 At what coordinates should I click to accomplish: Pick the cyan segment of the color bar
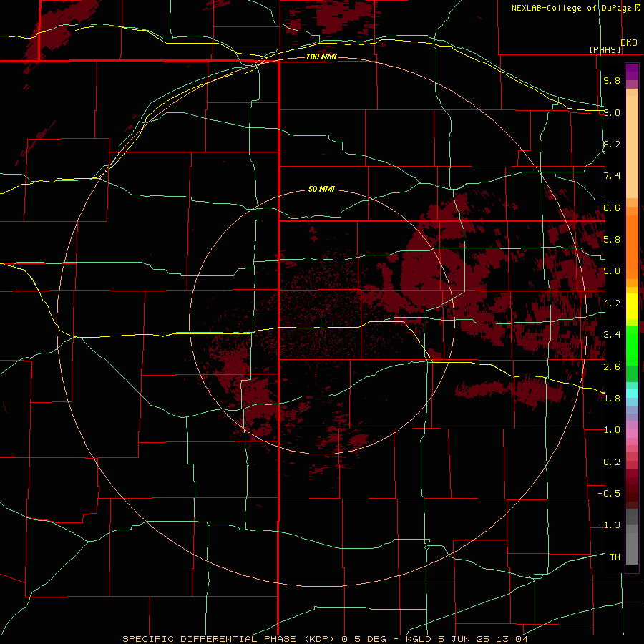click(x=632, y=394)
